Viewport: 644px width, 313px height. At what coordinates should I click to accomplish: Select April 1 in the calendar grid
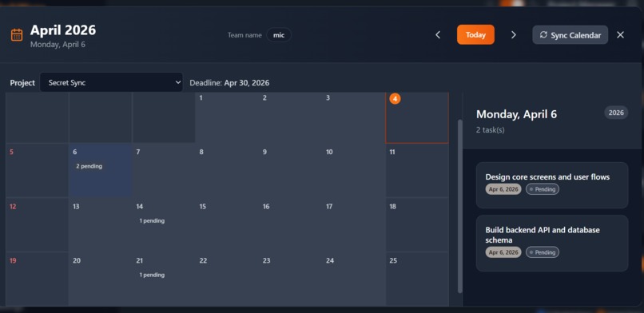coord(227,117)
